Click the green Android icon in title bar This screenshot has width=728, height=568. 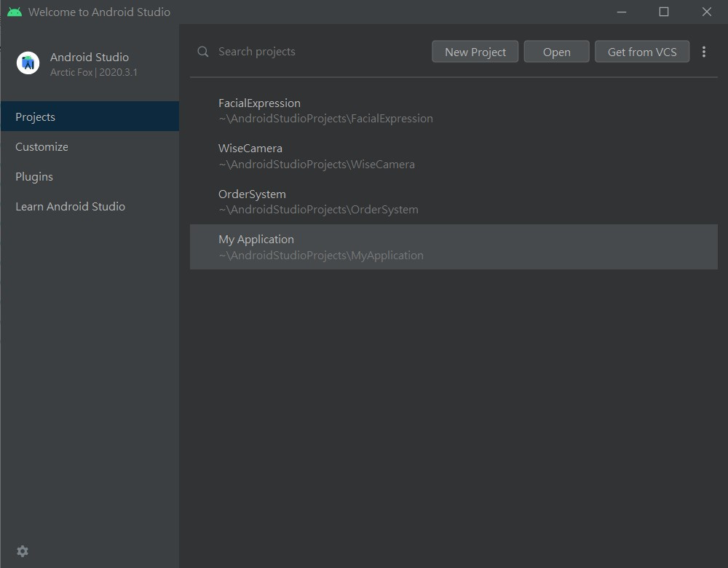click(x=15, y=12)
